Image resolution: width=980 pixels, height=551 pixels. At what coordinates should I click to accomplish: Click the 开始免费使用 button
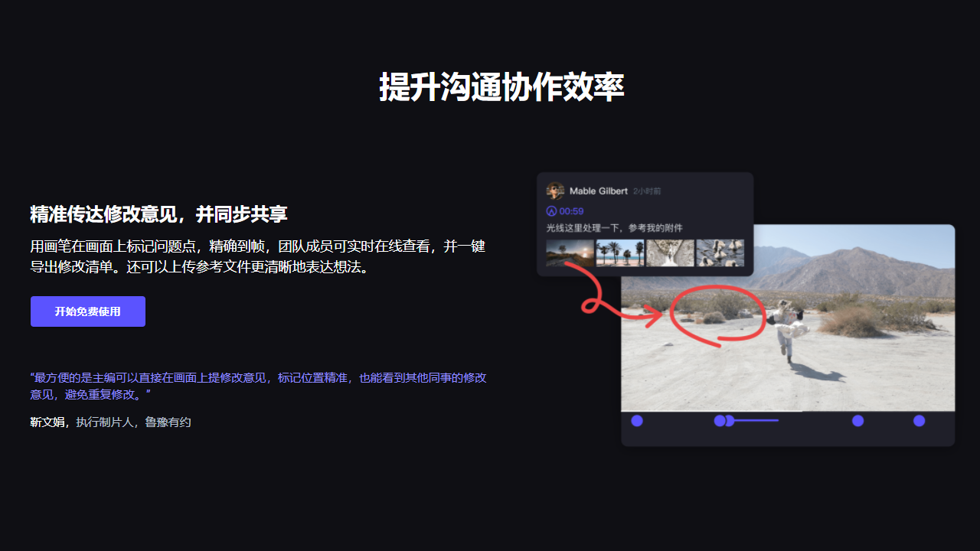[x=88, y=311]
